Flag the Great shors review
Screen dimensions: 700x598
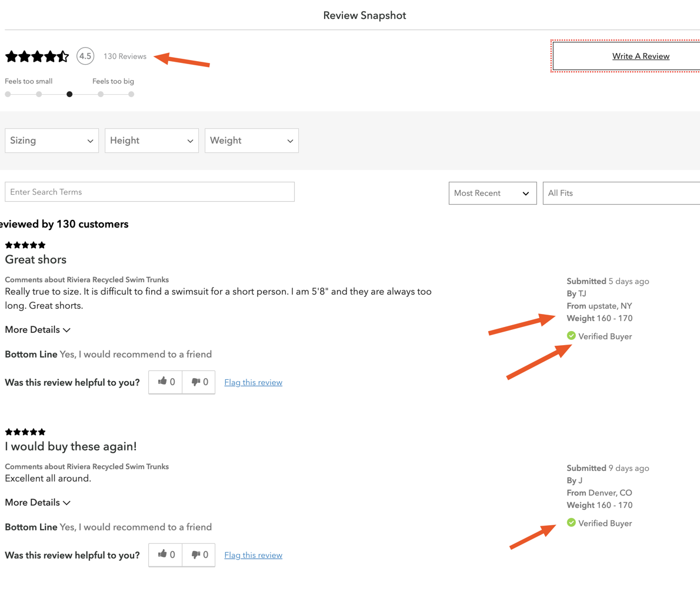253,383
